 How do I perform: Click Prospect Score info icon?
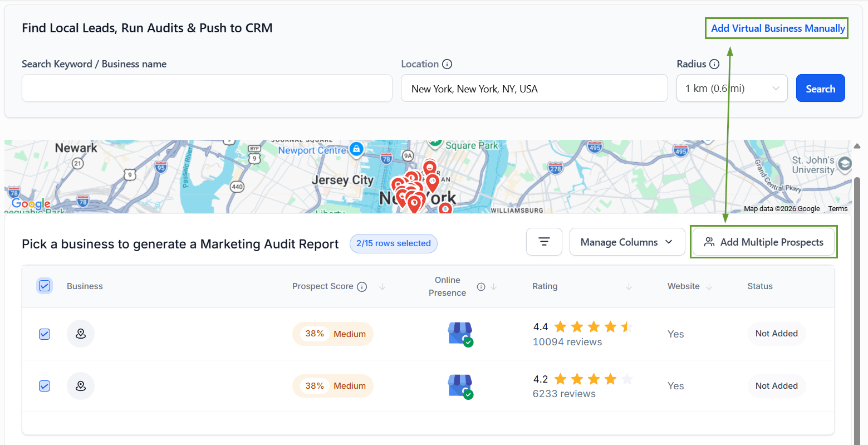pos(362,287)
